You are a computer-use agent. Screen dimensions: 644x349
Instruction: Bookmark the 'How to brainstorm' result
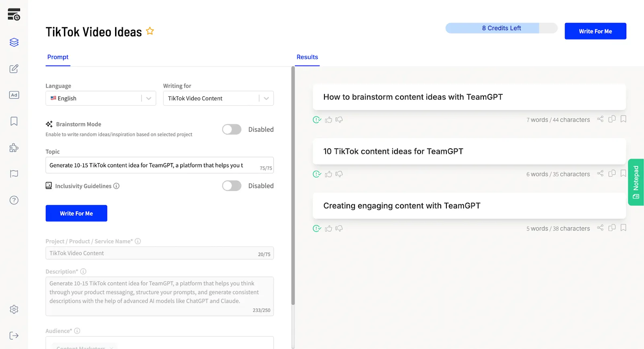(x=623, y=119)
